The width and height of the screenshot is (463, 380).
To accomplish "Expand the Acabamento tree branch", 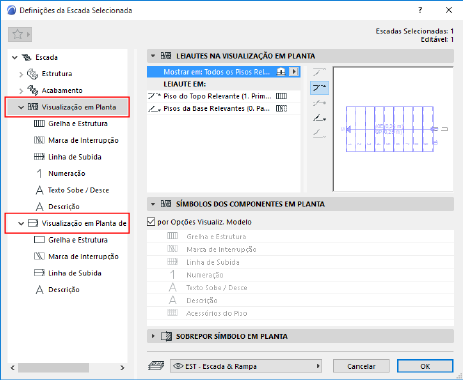I will 21,91.
